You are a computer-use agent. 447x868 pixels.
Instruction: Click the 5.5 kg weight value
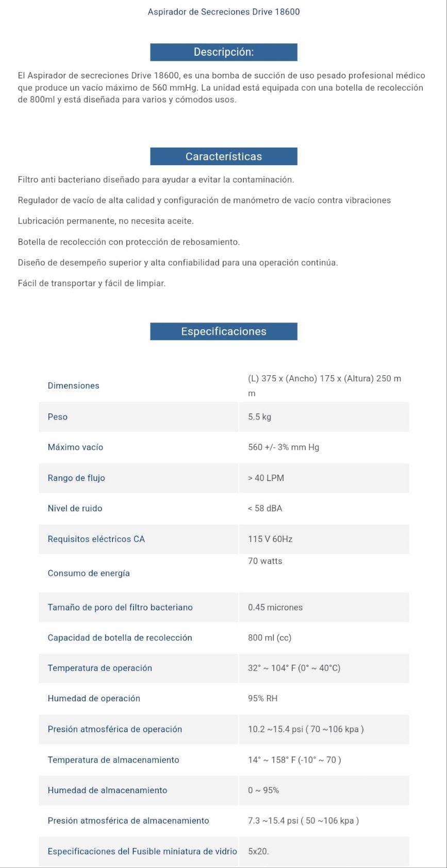tap(259, 417)
